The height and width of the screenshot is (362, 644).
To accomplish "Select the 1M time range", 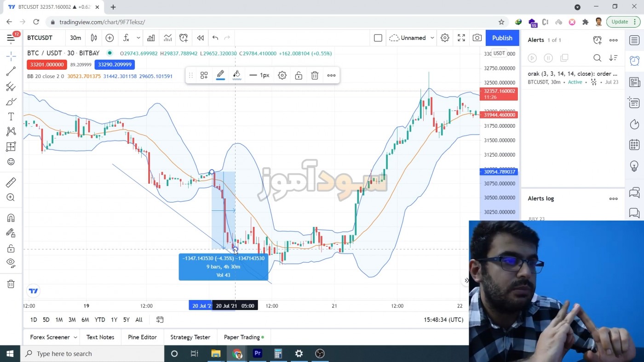I will pyautogui.click(x=59, y=320).
